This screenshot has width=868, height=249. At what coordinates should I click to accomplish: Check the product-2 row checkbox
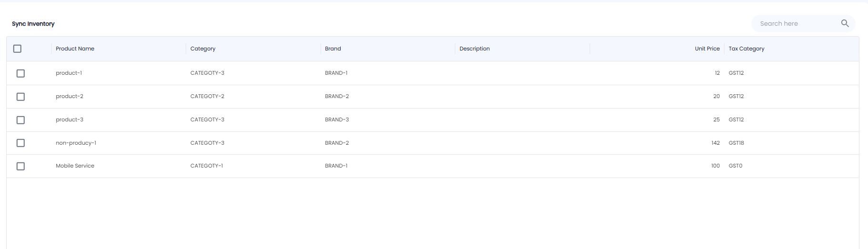20,97
